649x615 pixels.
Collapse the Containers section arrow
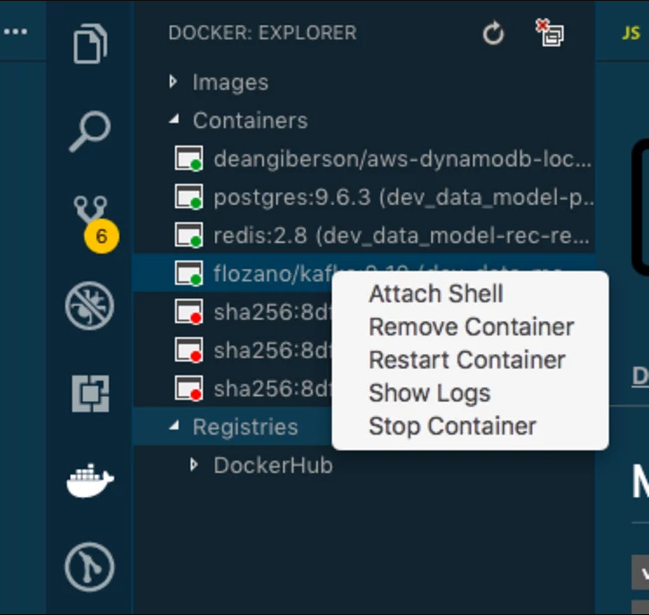coord(174,120)
